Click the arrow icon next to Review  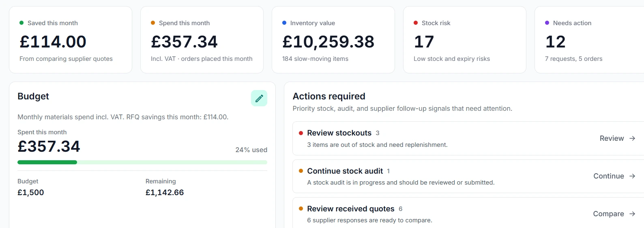pos(632,138)
